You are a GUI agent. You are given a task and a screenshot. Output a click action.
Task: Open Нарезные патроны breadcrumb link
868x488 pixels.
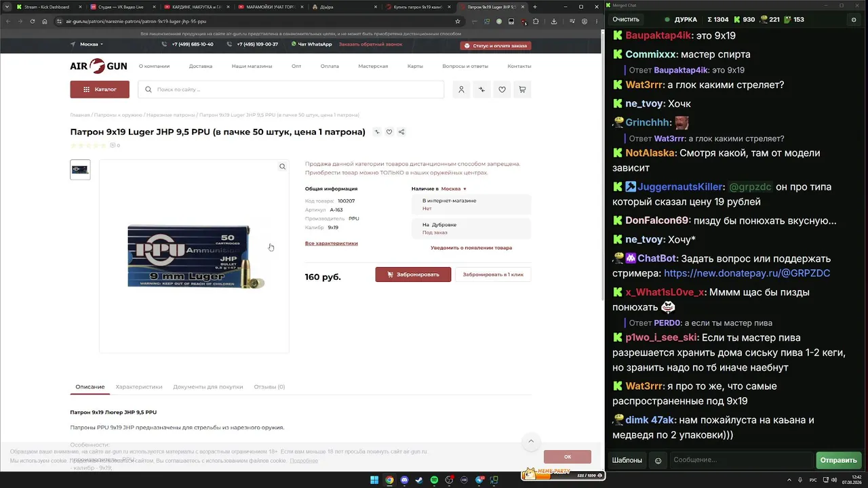pos(170,115)
